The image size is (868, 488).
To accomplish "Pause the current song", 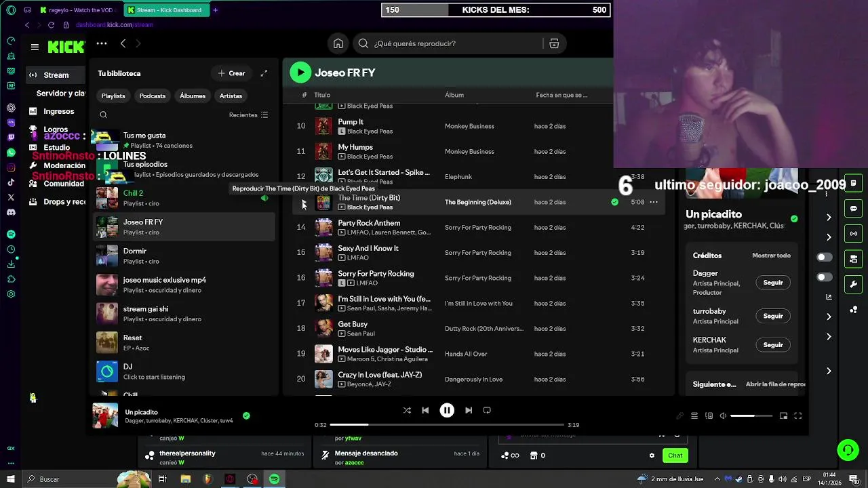I will [x=447, y=410].
